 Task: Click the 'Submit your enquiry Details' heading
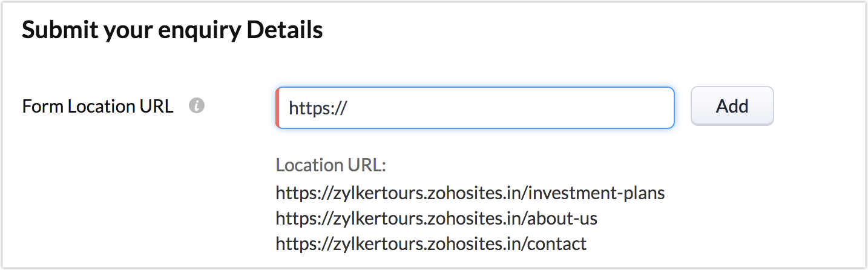[x=172, y=30]
